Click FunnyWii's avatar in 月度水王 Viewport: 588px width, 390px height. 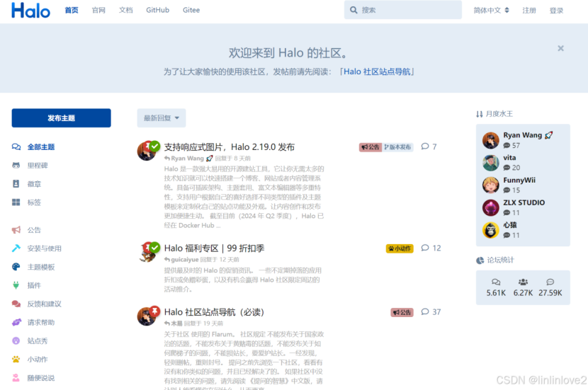click(490, 185)
